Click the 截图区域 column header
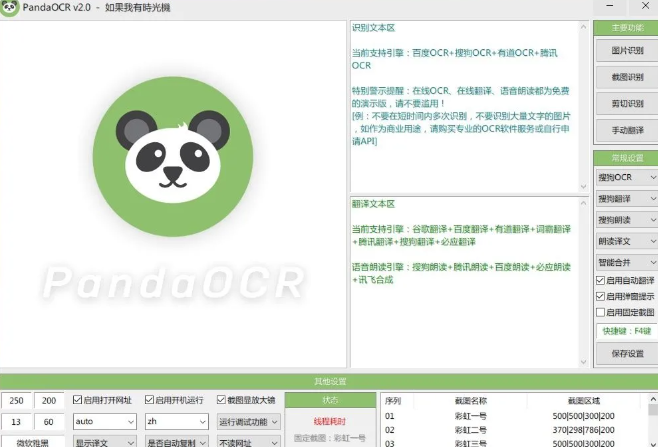 pyautogui.click(x=584, y=401)
